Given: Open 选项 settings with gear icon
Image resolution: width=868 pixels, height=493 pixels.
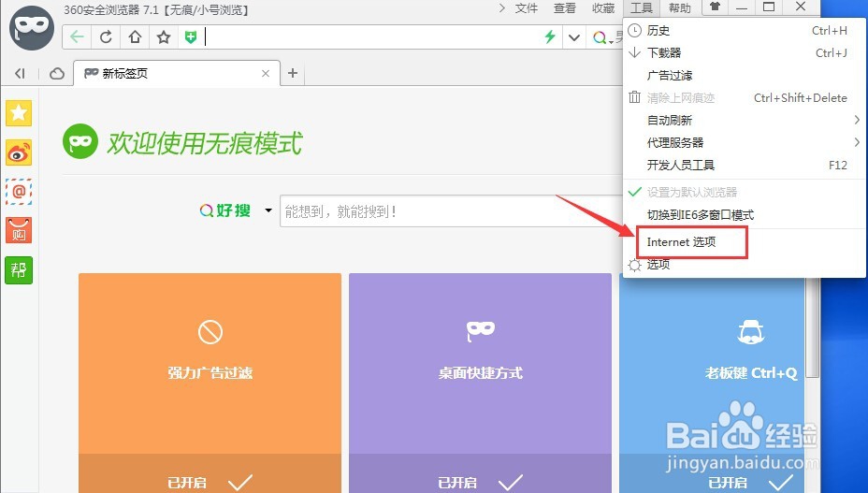Looking at the screenshot, I should pyautogui.click(x=744, y=264).
